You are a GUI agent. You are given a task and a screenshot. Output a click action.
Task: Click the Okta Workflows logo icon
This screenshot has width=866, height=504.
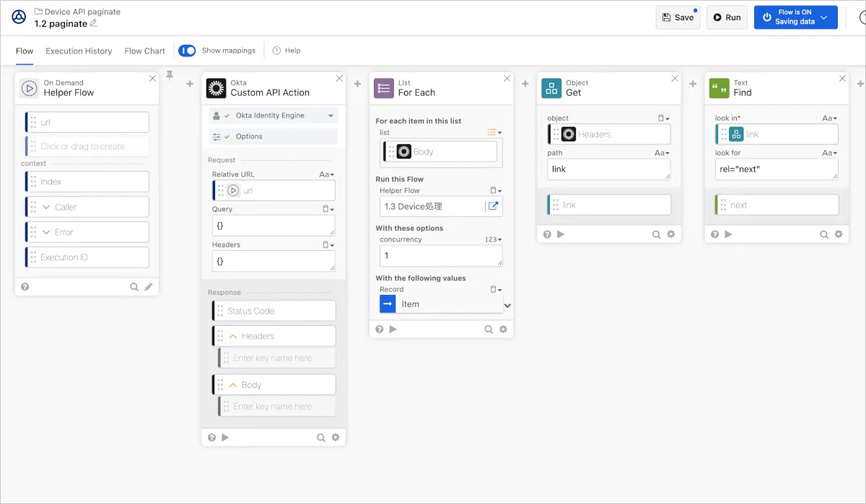pyautogui.click(x=19, y=17)
